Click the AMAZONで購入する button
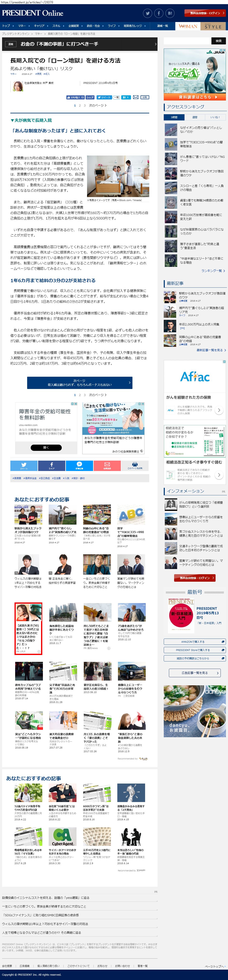This screenshot has height=980, width=228. [195, 642]
